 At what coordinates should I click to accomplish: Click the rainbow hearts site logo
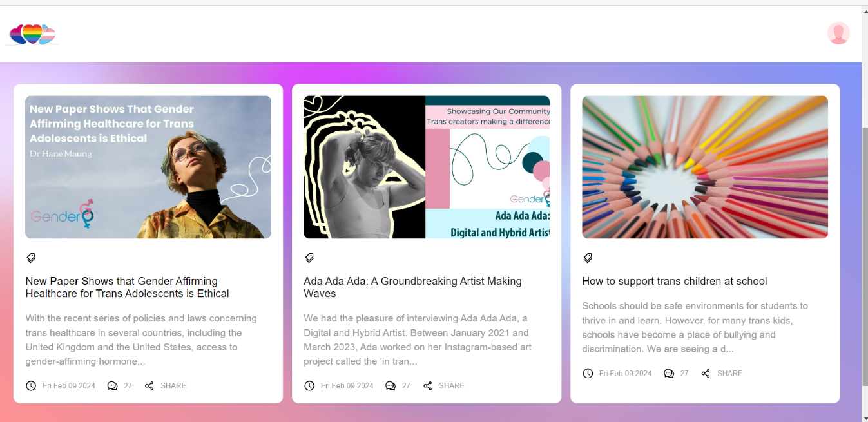tap(32, 34)
